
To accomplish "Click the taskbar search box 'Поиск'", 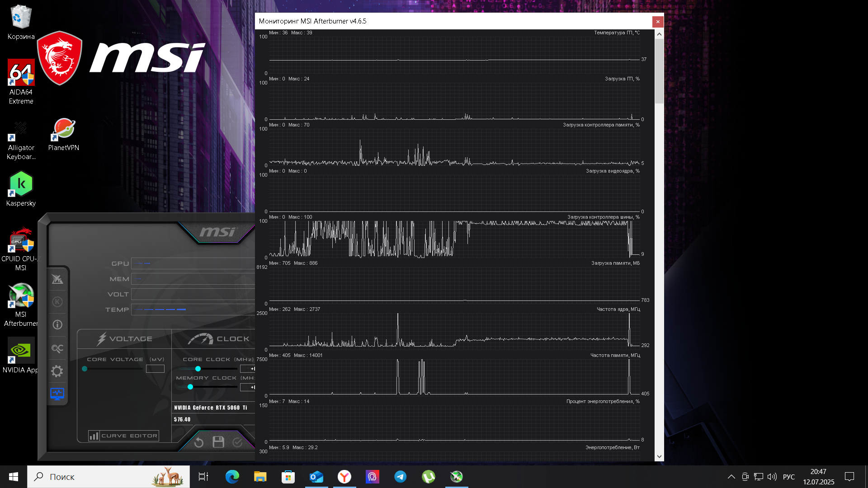I will (x=108, y=477).
